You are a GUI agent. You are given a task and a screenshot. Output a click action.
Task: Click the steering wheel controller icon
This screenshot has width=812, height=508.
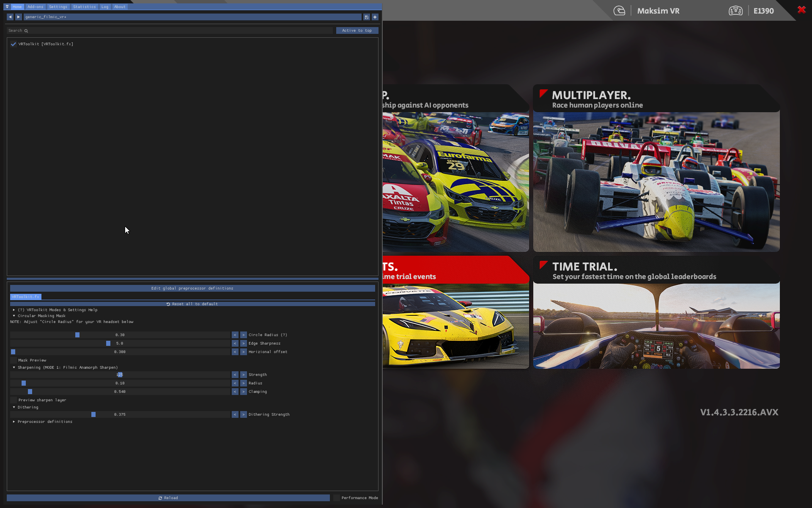[735, 11]
